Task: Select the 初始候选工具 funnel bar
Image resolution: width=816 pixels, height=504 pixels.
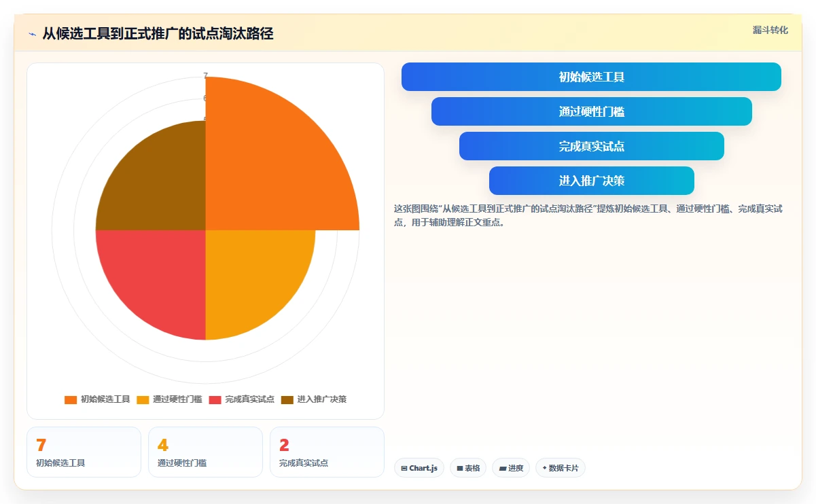Action: pyautogui.click(x=591, y=77)
